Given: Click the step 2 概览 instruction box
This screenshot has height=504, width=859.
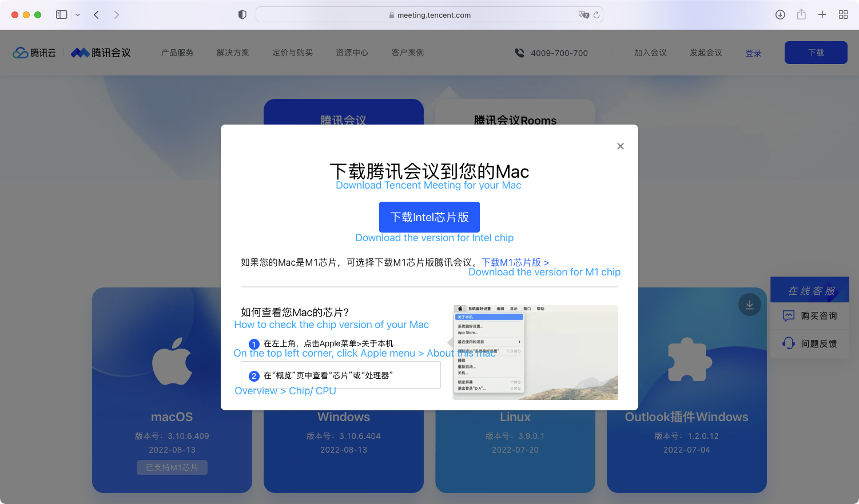Looking at the screenshot, I should coord(341,375).
